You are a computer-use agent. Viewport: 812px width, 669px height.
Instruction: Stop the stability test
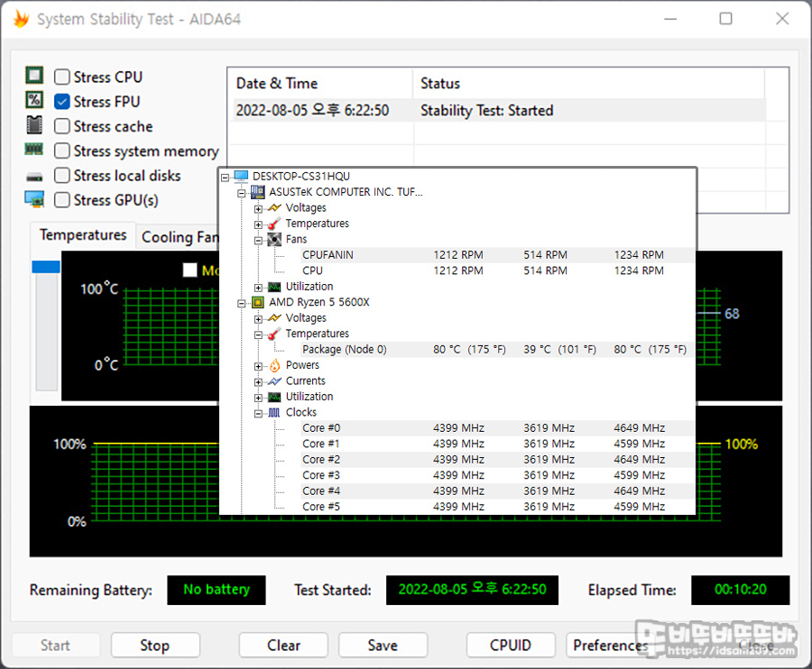pos(155,646)
